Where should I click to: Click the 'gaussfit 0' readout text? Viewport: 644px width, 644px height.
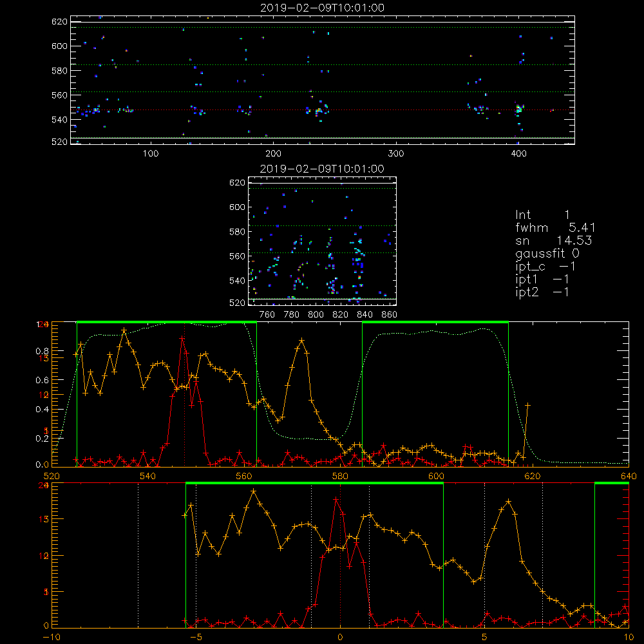[x=547, y=253]
